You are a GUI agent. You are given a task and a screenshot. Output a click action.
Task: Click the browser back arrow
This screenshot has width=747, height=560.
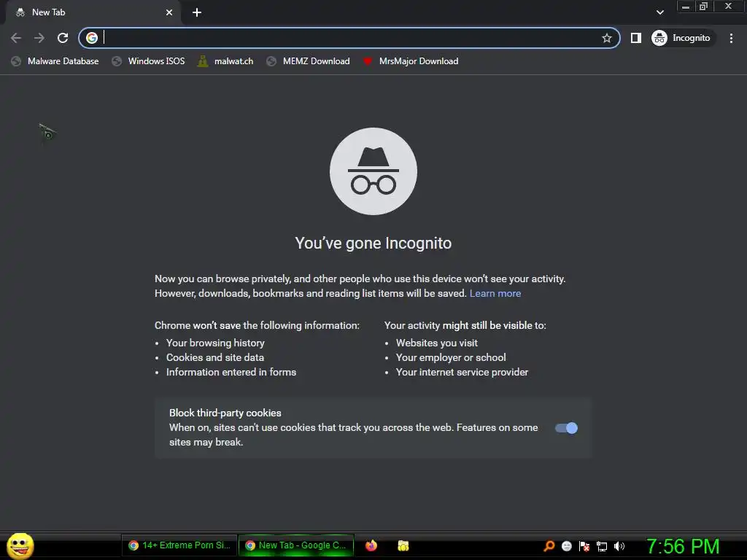[x=16, y=38]
